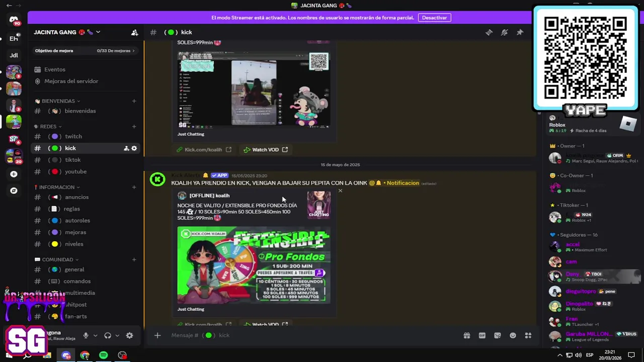Collapse the REDES category
Image resolution: width=644 pixels, height=362 pixels.
[x=49, y=127]
